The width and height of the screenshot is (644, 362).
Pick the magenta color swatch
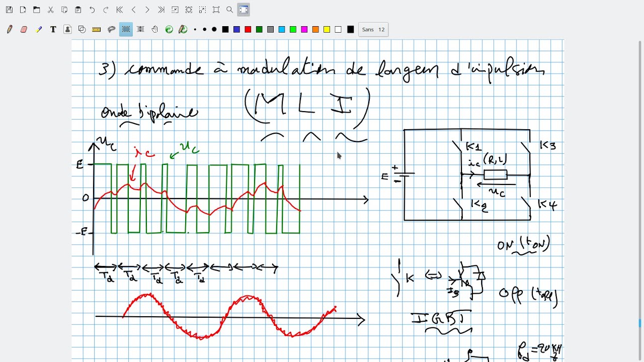pos(304,30)
